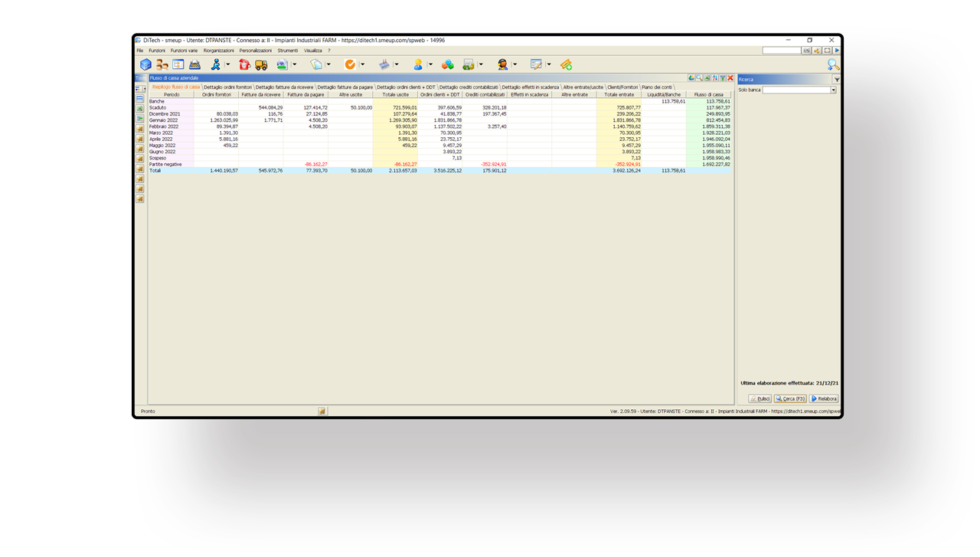Open the dropdown arrow beside the running man icon
Image resolution: width=980 pixels, height=557 pixels.
[x=227, y=64]
